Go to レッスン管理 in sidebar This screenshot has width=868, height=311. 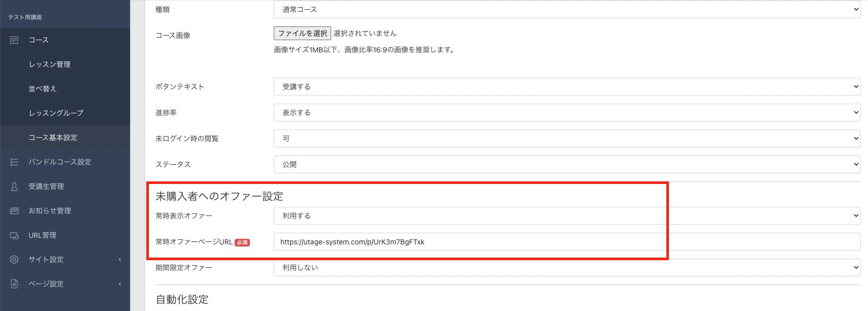50,65
